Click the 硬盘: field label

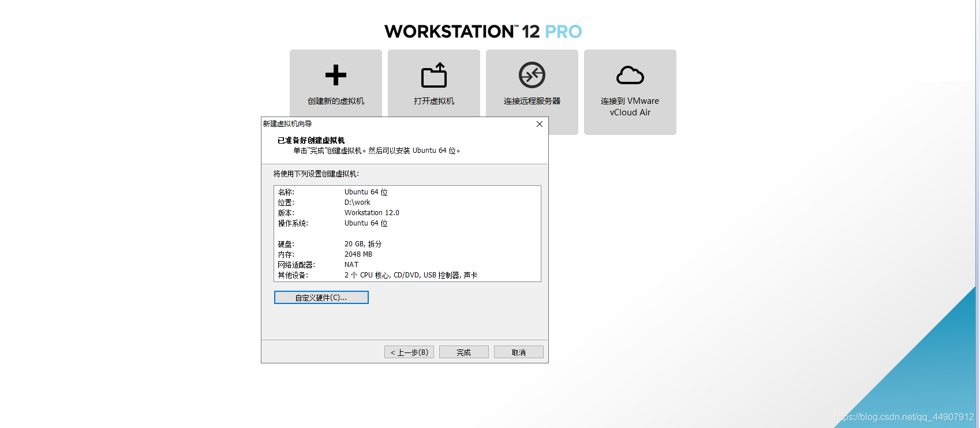tap(286, 244)
